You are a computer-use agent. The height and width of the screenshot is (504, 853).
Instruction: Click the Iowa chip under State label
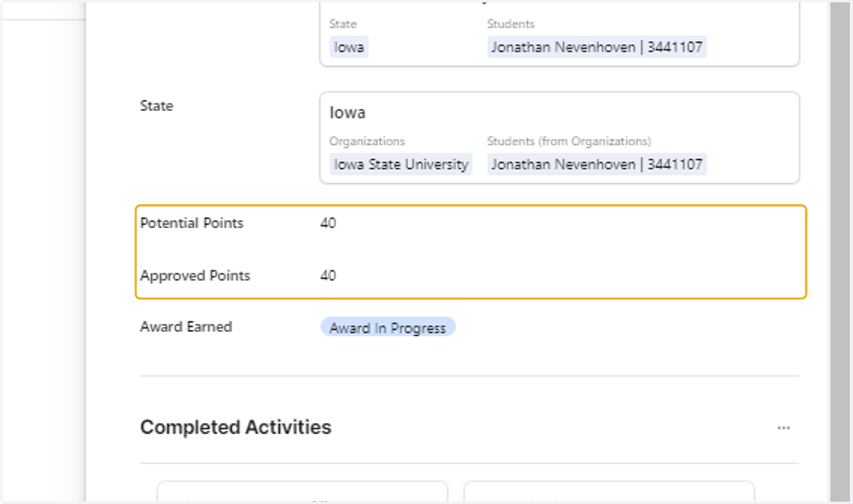coord(349,48)
